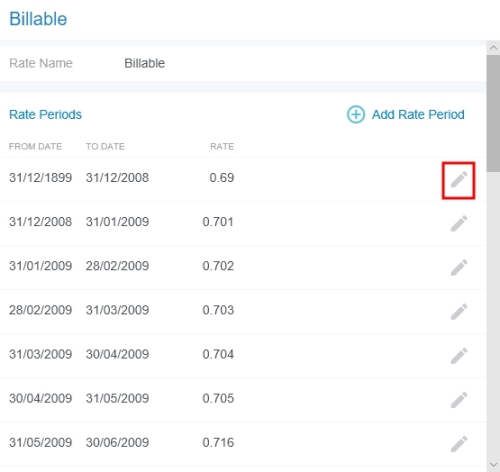500x472 pixels.
Task: Edit the 0.69 rate period row
Action: point(459,179)
